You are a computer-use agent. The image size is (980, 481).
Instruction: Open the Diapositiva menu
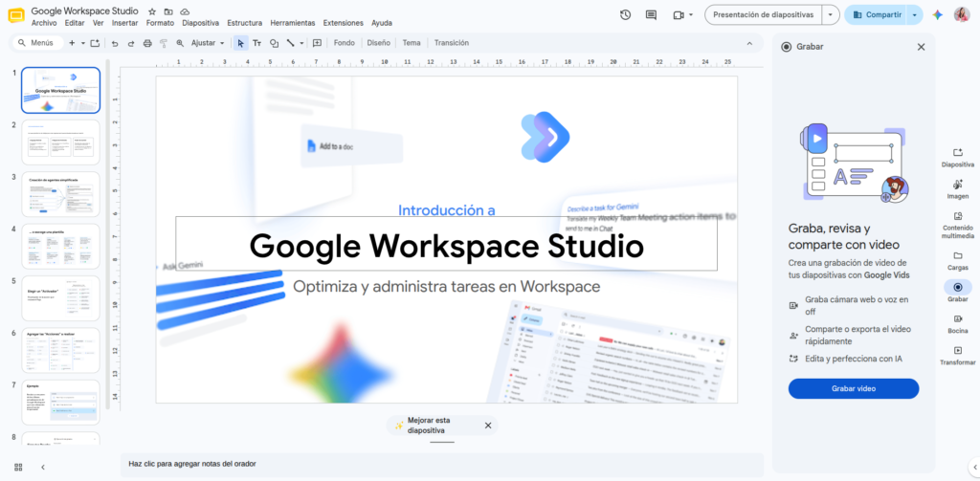pyautogui.click(x=201, y=23)
